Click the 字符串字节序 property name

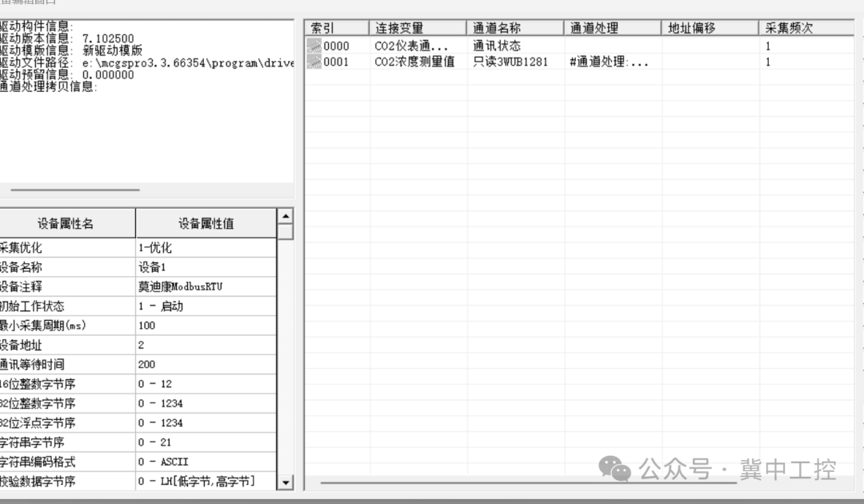coord(67,442)
